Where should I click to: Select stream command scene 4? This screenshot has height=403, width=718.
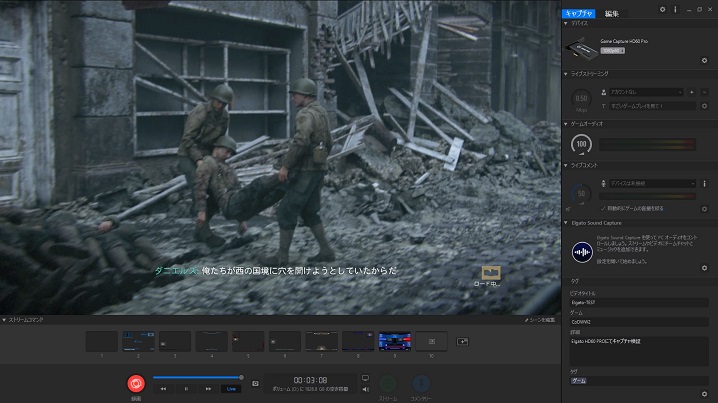coord(212,342)
